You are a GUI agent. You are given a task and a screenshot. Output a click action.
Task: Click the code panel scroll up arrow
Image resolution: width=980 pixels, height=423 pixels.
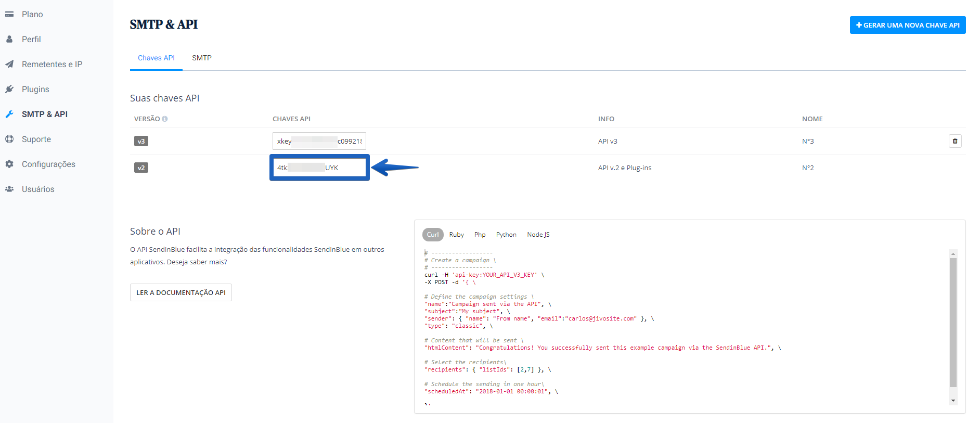[x=953, y=253]
